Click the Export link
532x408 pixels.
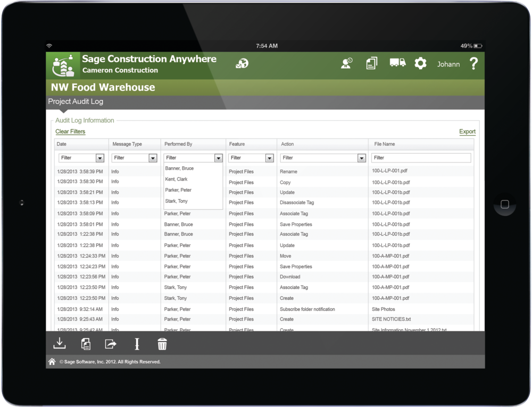click(x=467, y=132)
